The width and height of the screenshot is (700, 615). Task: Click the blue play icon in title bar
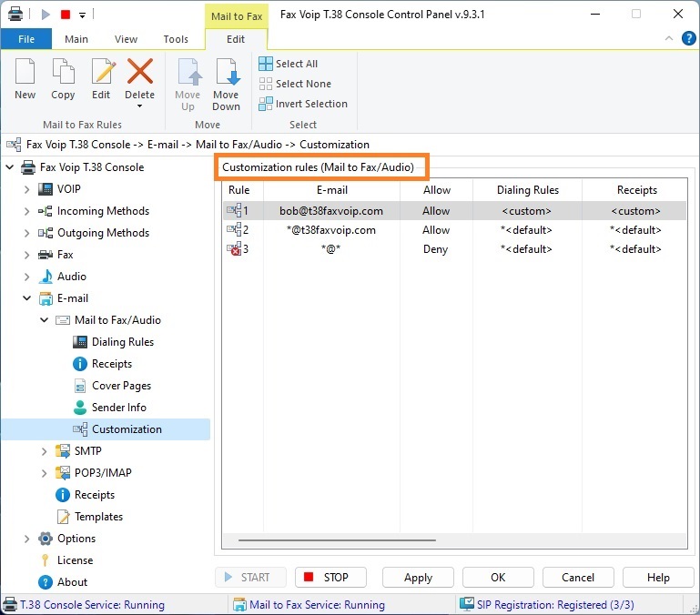(46, 15)
